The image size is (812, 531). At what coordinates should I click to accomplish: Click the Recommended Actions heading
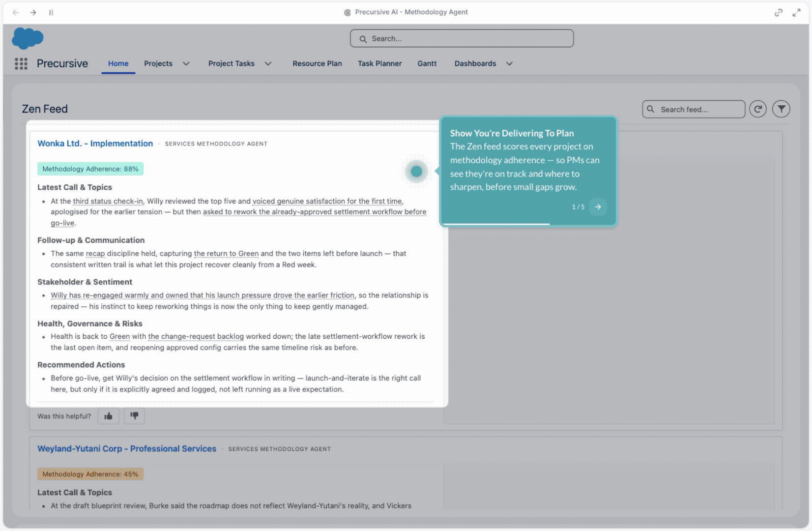click(81, 365)
